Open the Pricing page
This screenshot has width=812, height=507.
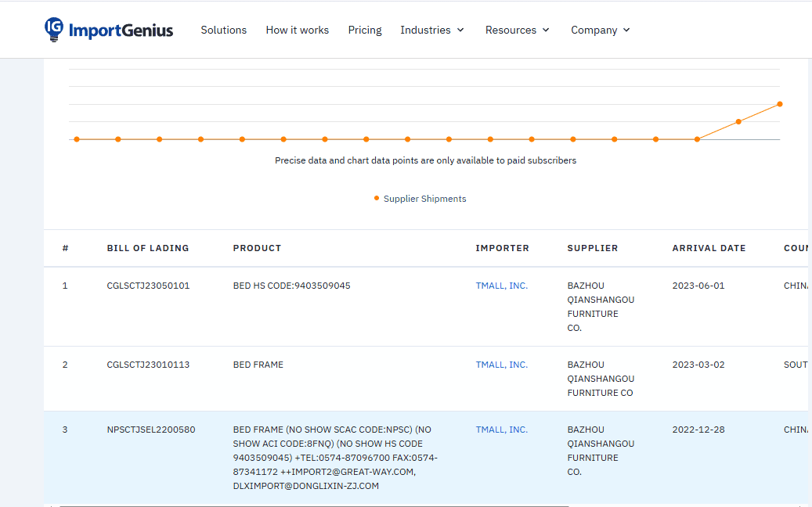(365, 30)
